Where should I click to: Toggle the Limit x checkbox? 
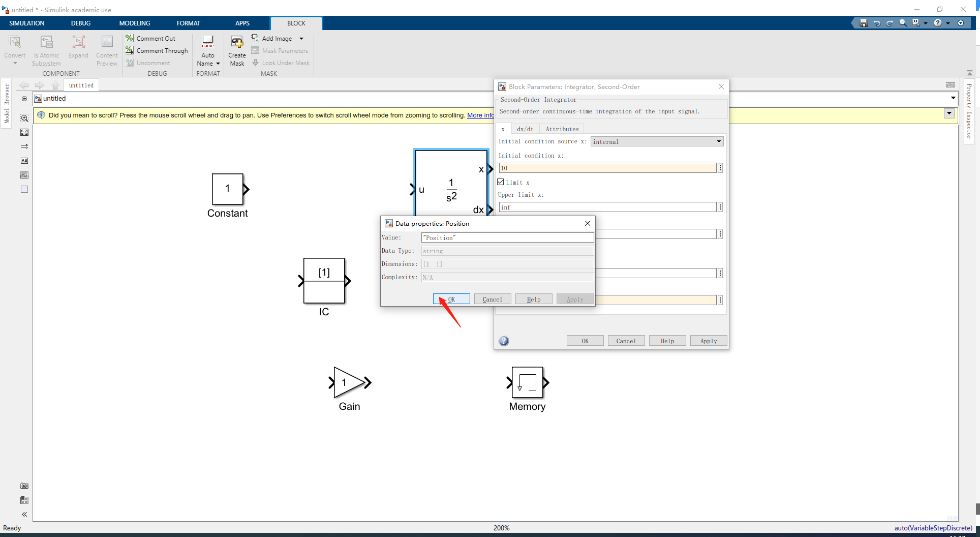501,182
